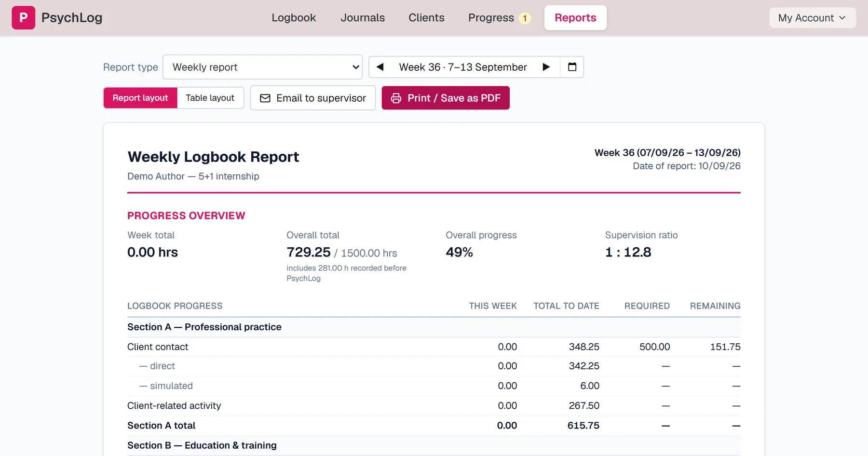Click the 500.00 required value
This screenshot has width=868, height=456.
[654, 347]
